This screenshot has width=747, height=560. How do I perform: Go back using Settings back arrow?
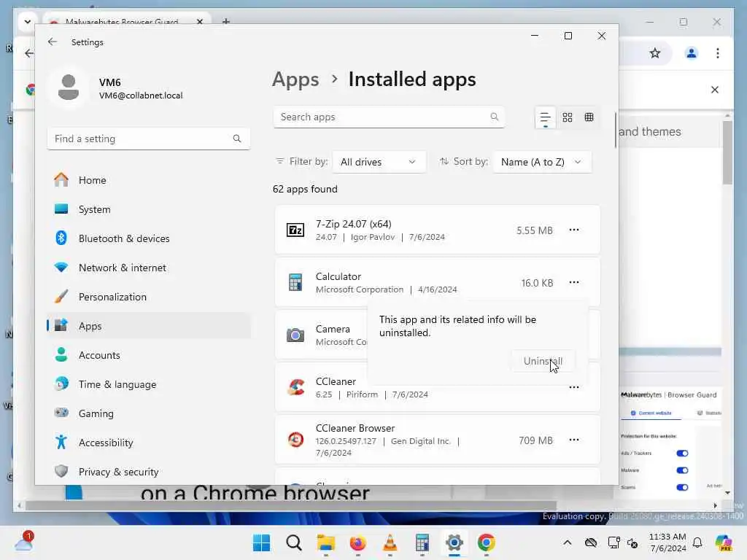pyautogui.click(x=53, y=42)
